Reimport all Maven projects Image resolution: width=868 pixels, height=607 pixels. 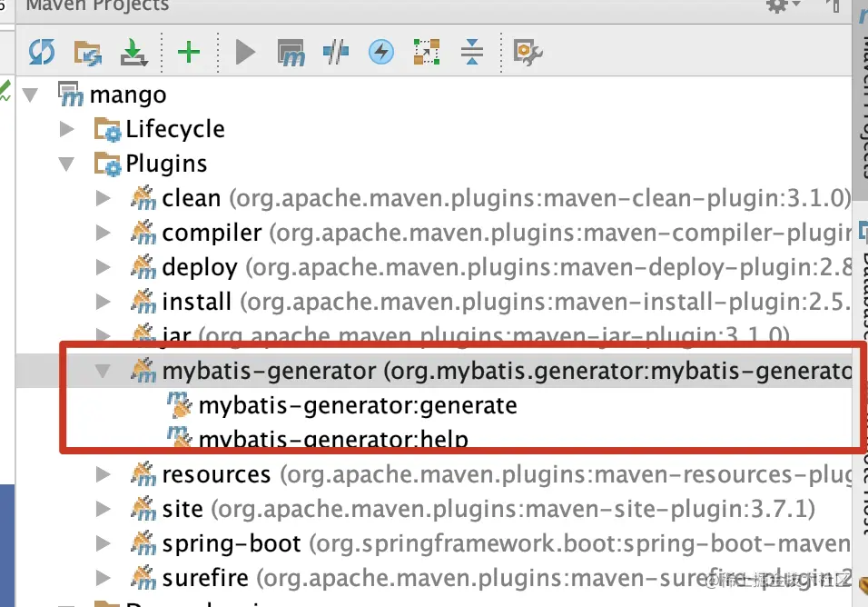click(x=42, y=52)
